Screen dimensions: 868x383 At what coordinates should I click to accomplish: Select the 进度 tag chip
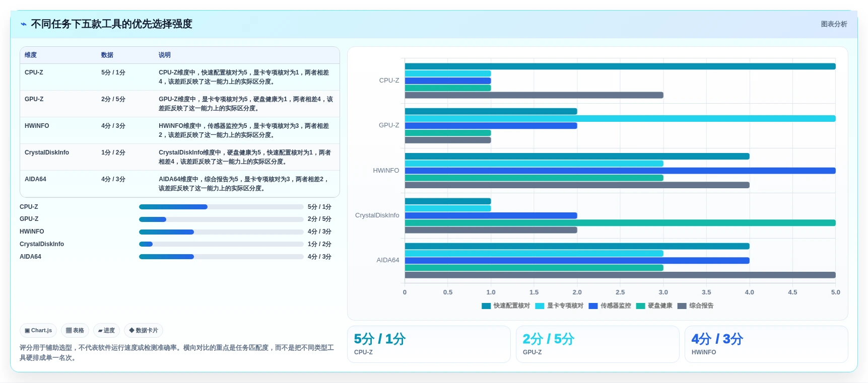106,331
